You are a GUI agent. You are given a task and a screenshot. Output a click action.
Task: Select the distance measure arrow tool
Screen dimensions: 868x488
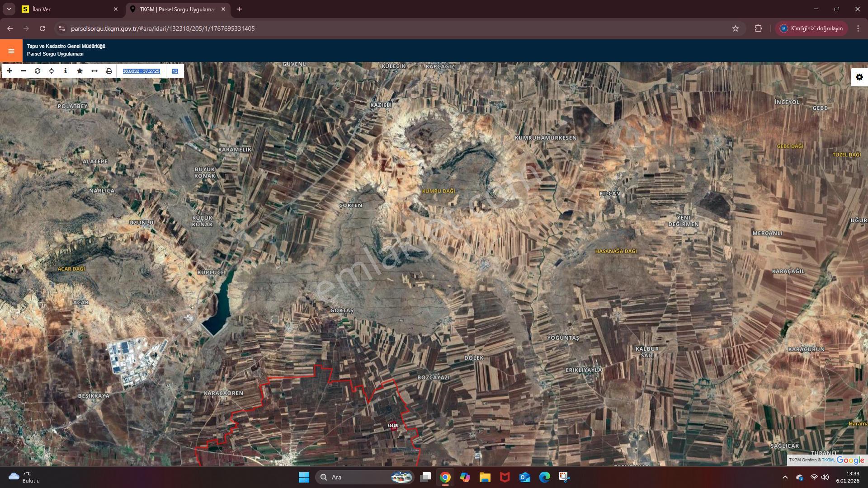pos(94,71)
